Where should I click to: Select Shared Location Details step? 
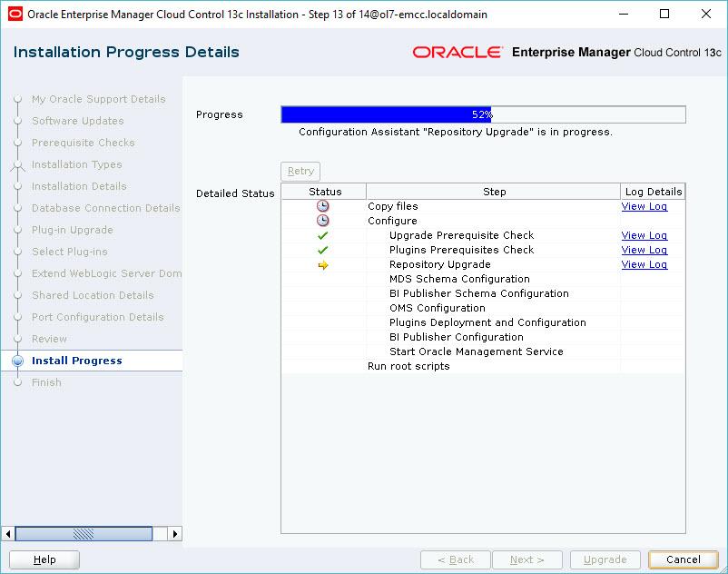click(93, 295)
